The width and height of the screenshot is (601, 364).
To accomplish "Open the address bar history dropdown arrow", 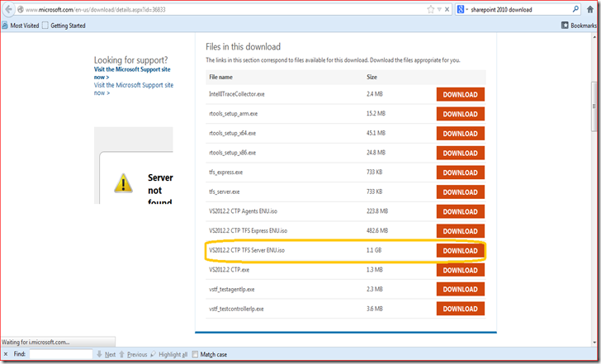I will click(439, 10).
